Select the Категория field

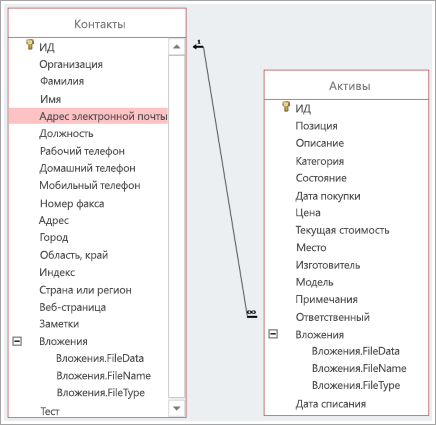(x=320, y=161)
